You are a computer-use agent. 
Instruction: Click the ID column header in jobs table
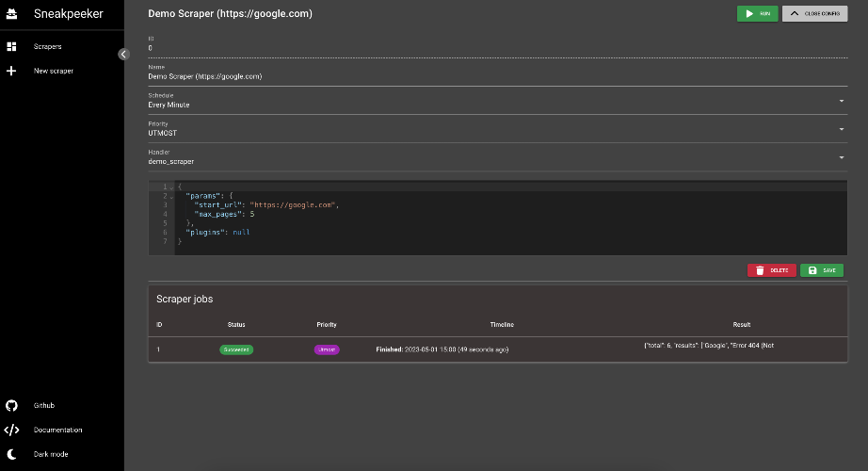tap(159, 325)
